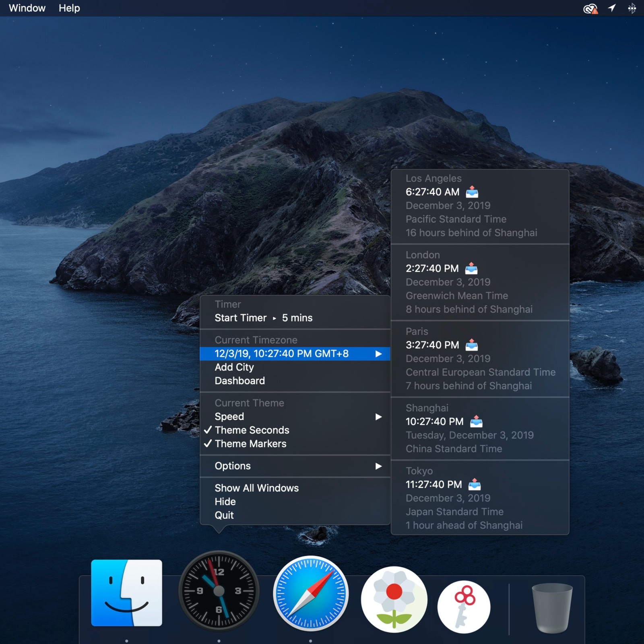Click the share icon beside Tokyo time
The width and height of the screenshot is (644, 644).
475,484
